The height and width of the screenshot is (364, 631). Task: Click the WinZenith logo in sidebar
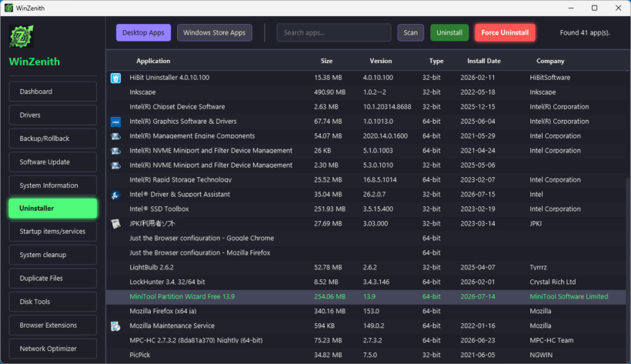tap(22, 37)
